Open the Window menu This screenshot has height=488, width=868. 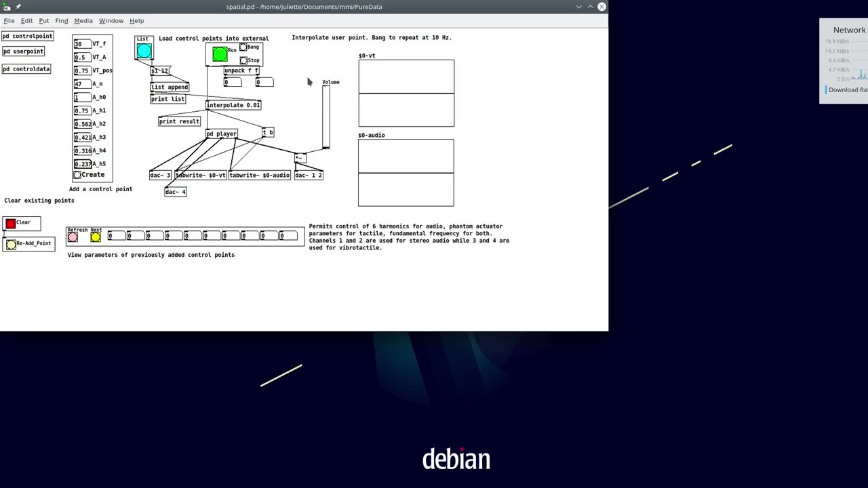click(111, 21)
